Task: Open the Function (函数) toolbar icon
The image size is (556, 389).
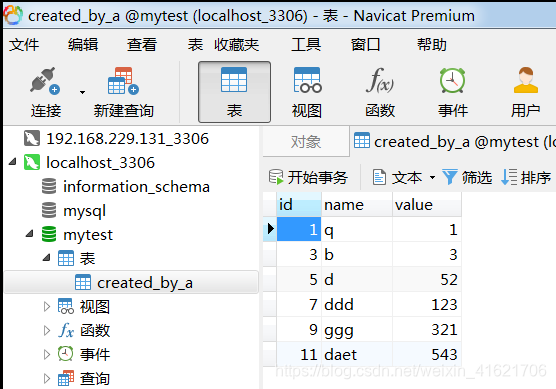Action: click(x=380, y=80)
